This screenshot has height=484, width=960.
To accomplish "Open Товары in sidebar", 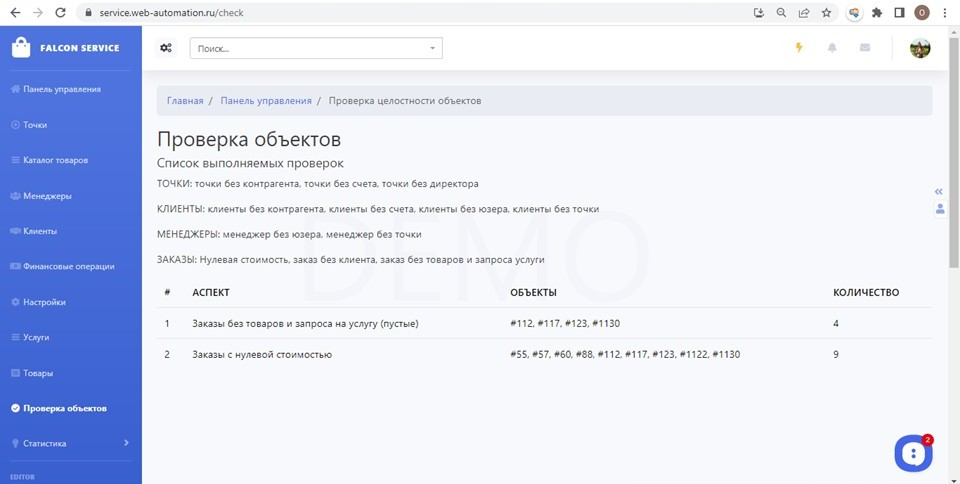I will pos(32,373).
